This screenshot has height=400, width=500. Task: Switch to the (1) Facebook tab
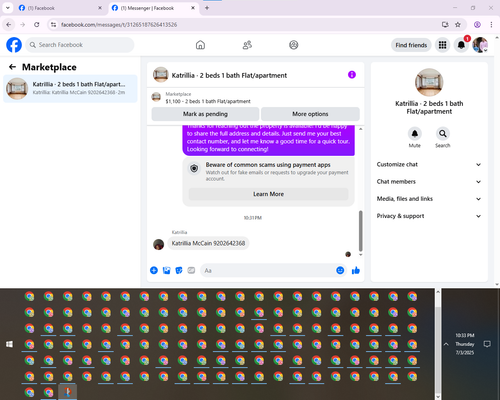click(x=60, y=8)
